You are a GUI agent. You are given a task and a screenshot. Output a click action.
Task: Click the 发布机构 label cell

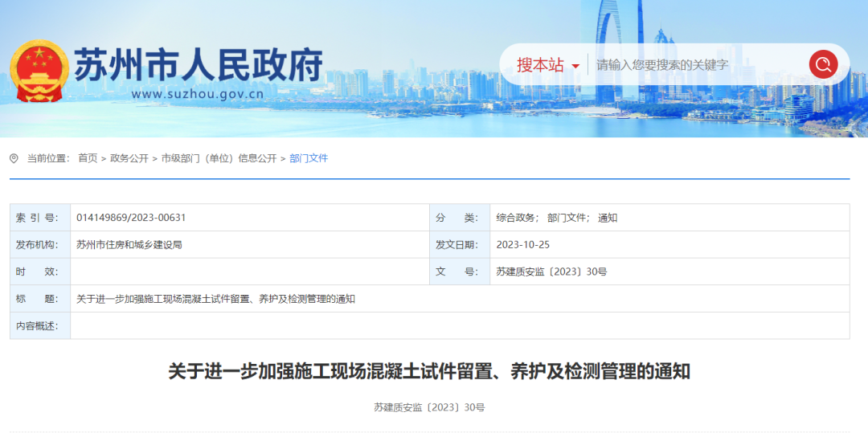(x=40, y=245)
